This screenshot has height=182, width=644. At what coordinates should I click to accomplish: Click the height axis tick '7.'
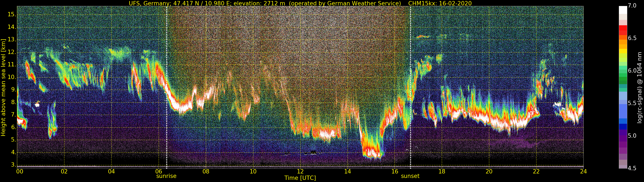pos(13,115)
